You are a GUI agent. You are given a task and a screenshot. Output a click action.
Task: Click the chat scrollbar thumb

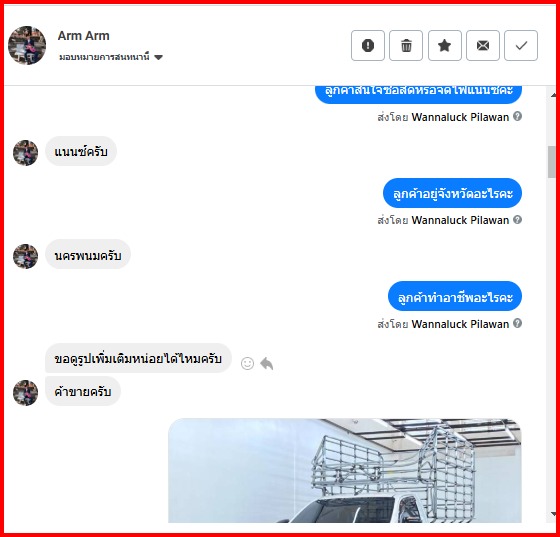point(552,161)
